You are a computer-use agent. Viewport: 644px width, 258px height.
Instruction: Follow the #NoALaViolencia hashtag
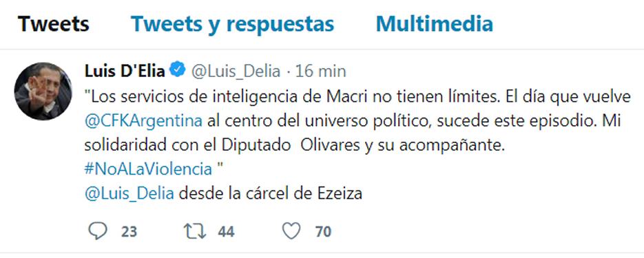coord(148,169)
